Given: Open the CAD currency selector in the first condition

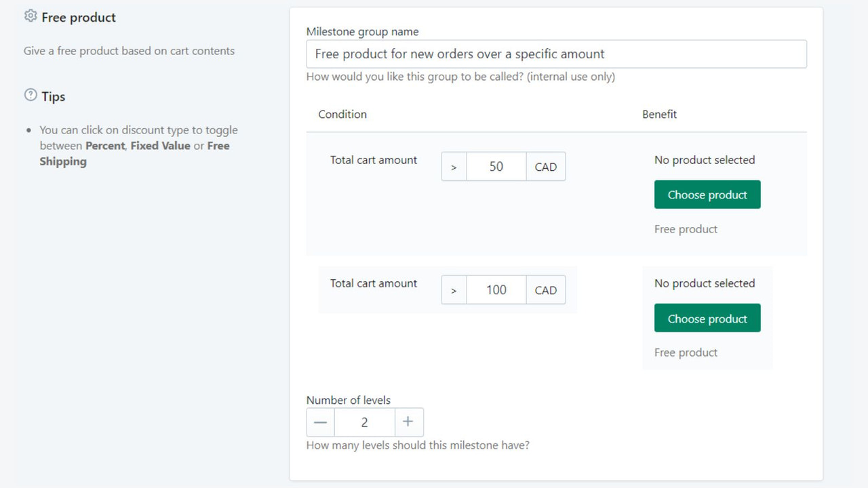Looking at the screenshot, I should [546, 166].
